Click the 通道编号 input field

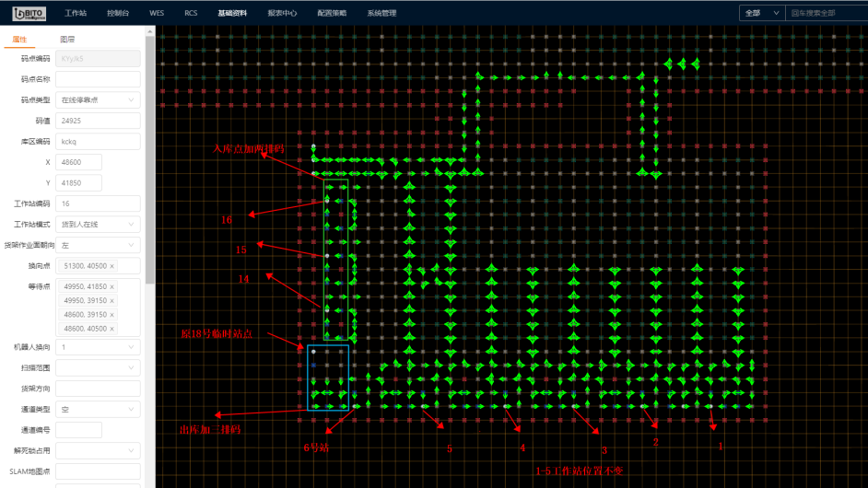click(x=78, y=430)
